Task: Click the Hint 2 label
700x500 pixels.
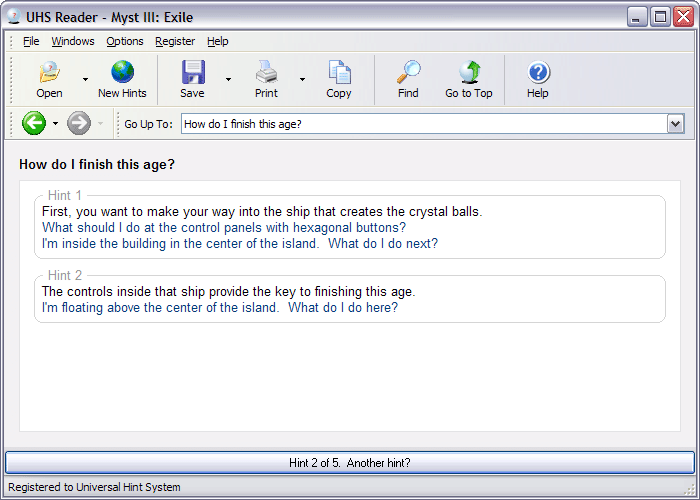Action: [x=65, y=275]
